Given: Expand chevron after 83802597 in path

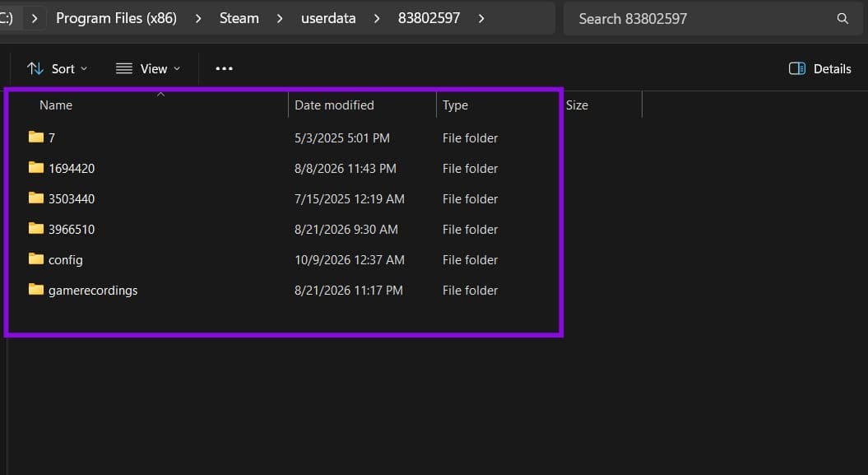Looking at the screenshot, I should (x=481, y=18).
